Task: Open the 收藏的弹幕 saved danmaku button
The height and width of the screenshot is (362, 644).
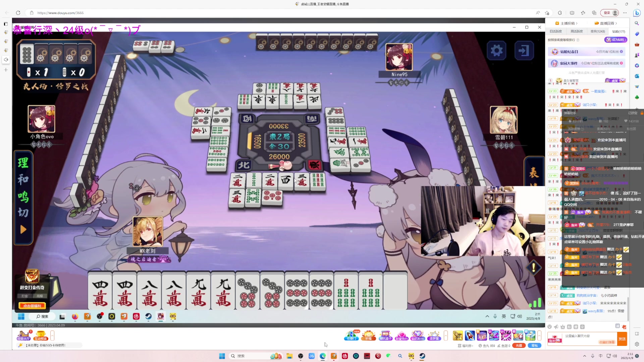Action: pyautogui.click(x=607, y=342)
